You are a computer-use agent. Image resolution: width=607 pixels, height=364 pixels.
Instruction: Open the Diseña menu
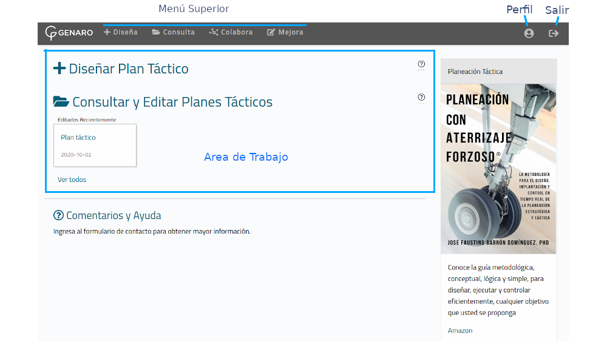click(121, 32)
